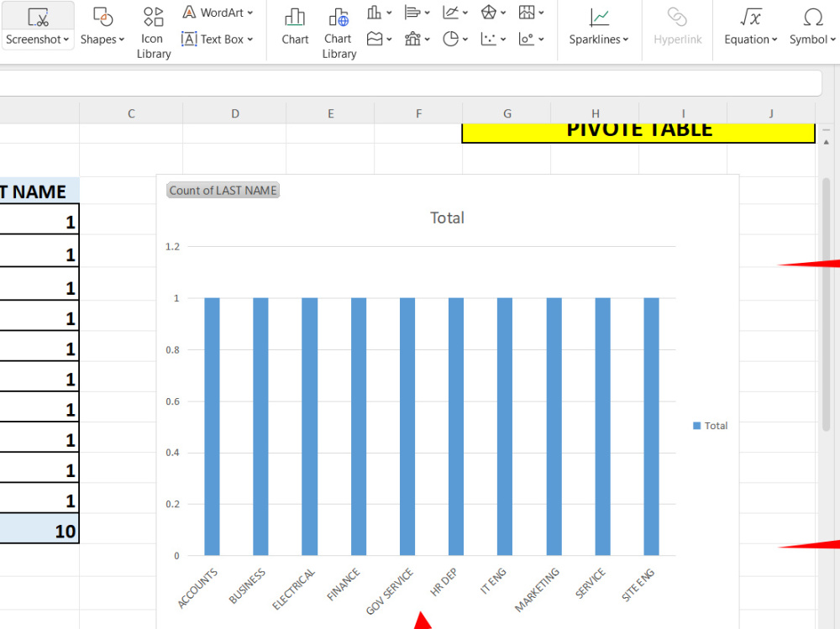Expand the bar chart dropdown arrow
The height and width of the screenshot is (629, 840).
tap(427, 13)
